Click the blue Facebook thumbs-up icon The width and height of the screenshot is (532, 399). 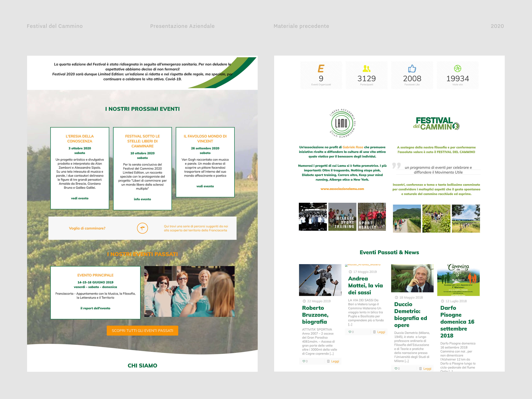tap(412, 69)
